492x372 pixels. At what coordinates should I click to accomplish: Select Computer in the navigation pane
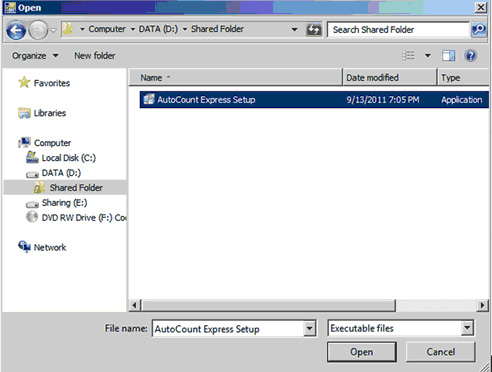click(x=52, y=143)
